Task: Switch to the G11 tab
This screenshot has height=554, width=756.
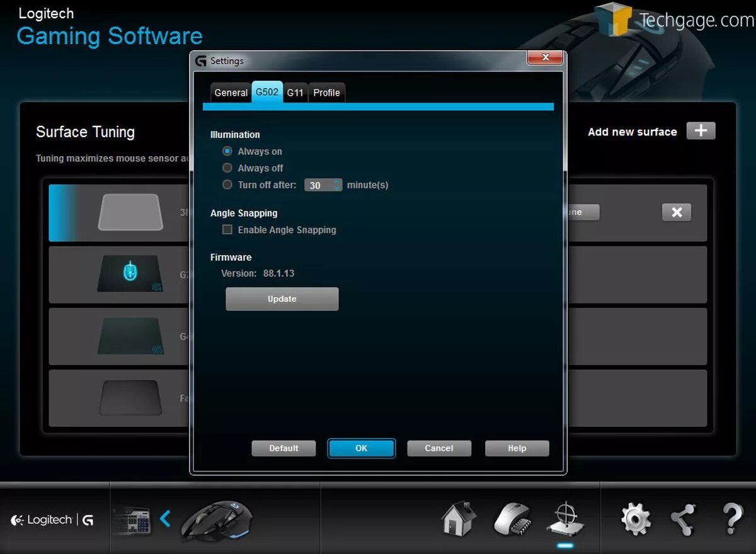Action: coord(295,93)
